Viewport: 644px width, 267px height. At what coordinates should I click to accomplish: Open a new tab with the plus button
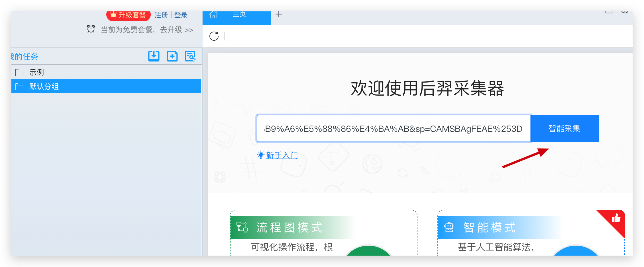click(x=279, y=14)
